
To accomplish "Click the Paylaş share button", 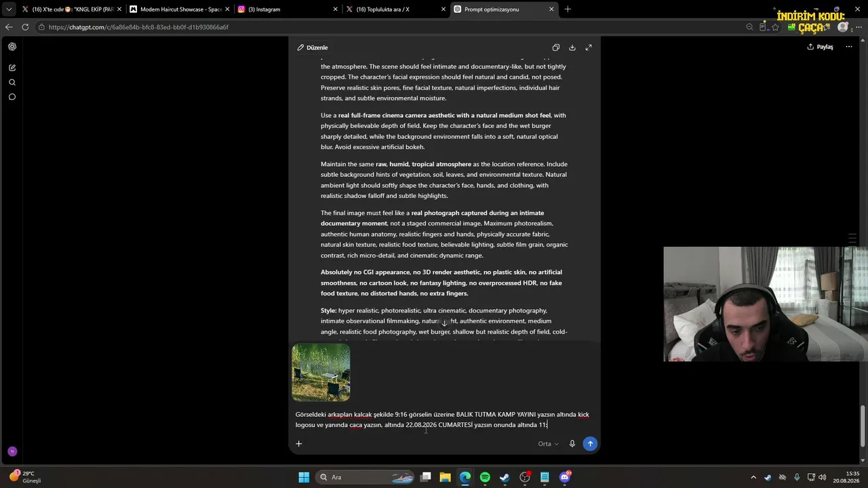I will [821, 47].
